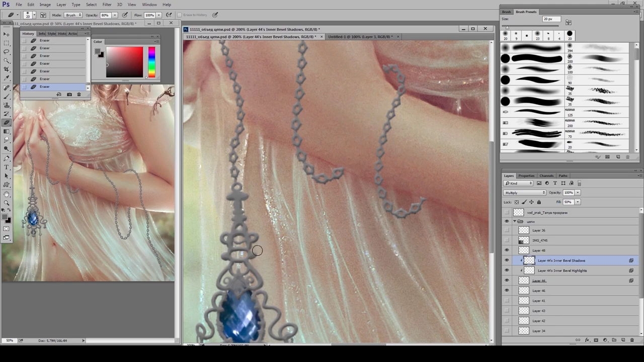Click the hue spectrum bar in Color panel
644x362 pixels.
(x=151, y=62)
